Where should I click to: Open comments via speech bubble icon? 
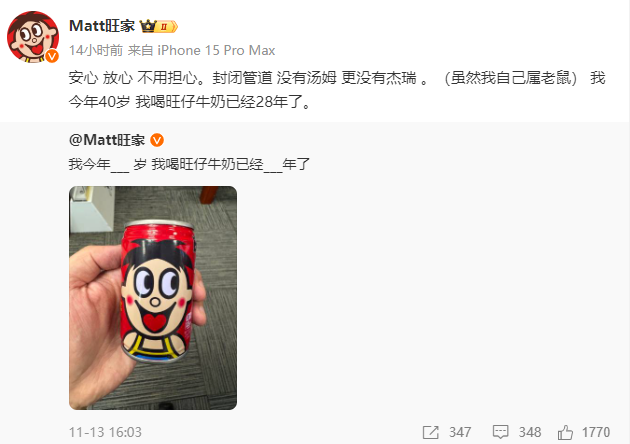(500, 432)
